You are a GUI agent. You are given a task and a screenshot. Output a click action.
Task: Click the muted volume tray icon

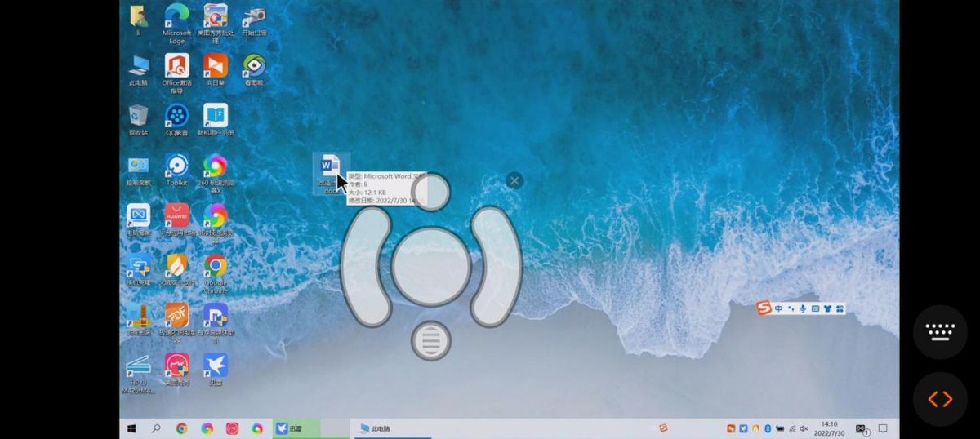pyautogui.click(x=804, y=428)
